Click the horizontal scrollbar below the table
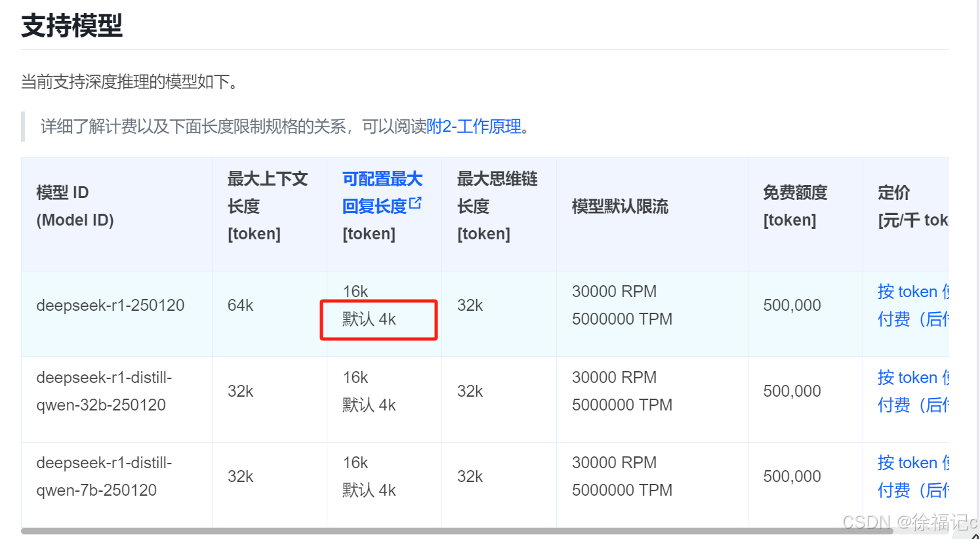980x539 pixels. tap(457, 531)
